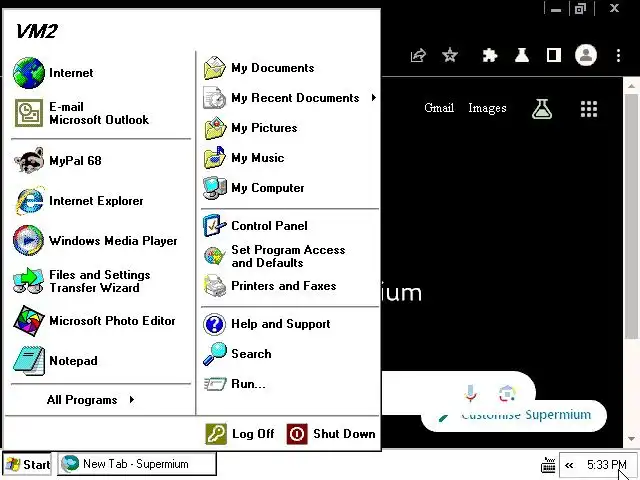Click the Log Off button
Image resolution: width=640 pixels, height=480 pixels.
tap(240, 433)
